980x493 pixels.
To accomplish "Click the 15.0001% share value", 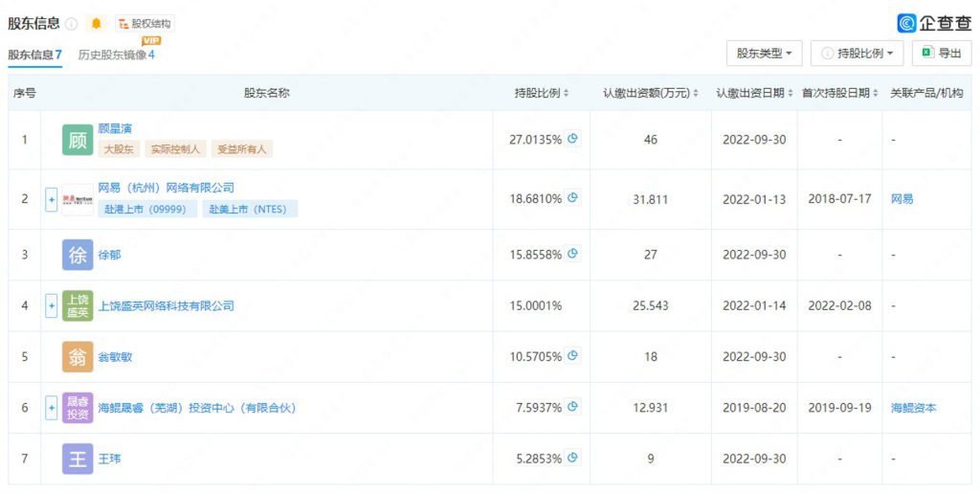I will click(x=536, y=305).
